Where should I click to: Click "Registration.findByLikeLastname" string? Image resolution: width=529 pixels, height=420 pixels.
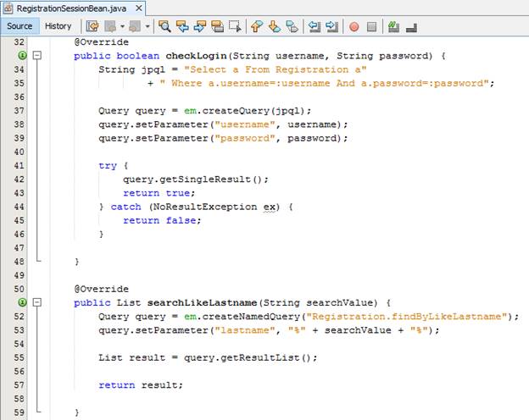(x=407, y=317)
